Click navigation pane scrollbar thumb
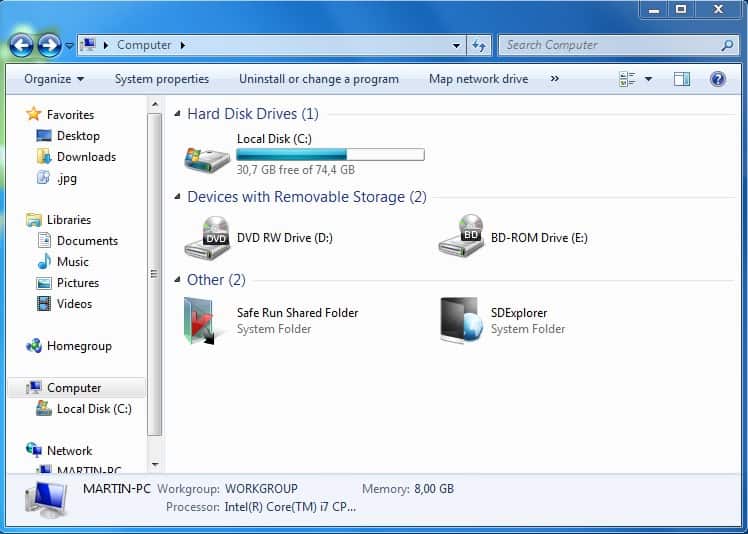The width and height of the screenshot is (748, 534). pos(155,274)
